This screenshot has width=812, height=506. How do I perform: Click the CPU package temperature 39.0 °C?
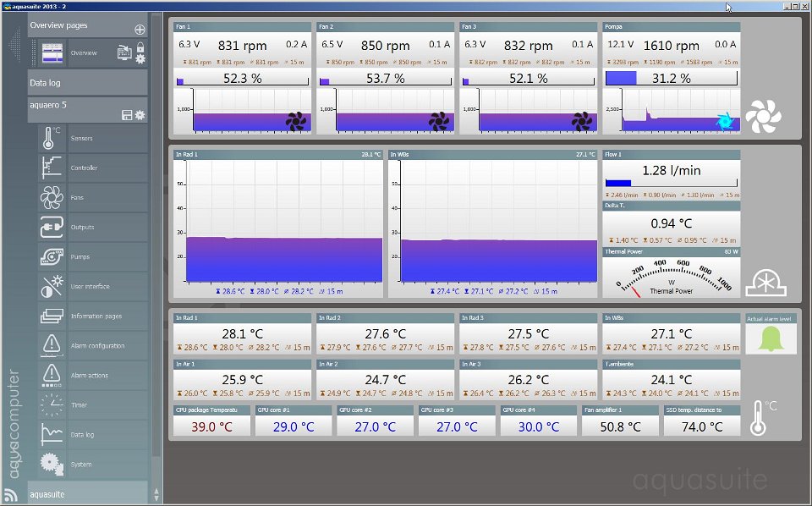coord(211,426)
